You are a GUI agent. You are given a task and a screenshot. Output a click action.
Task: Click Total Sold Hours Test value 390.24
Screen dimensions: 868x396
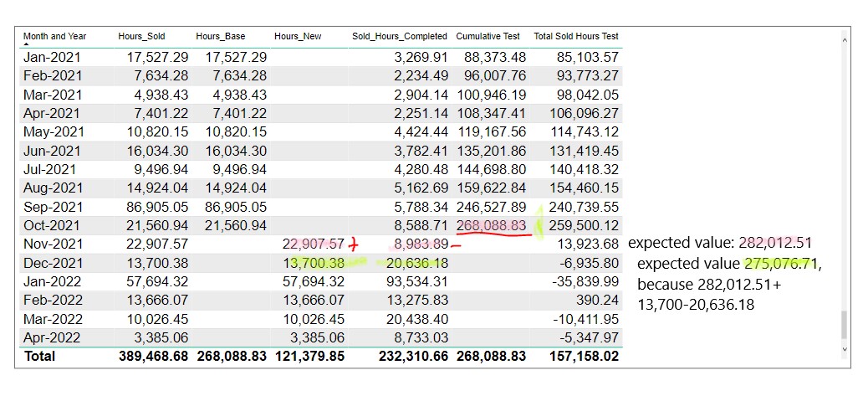tap(599, 301)
